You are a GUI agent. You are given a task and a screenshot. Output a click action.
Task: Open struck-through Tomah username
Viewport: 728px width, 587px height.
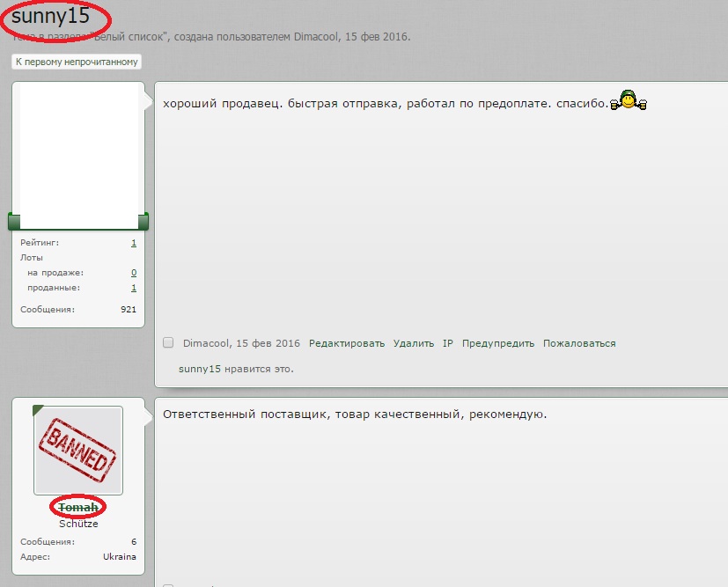click(78, 508)
